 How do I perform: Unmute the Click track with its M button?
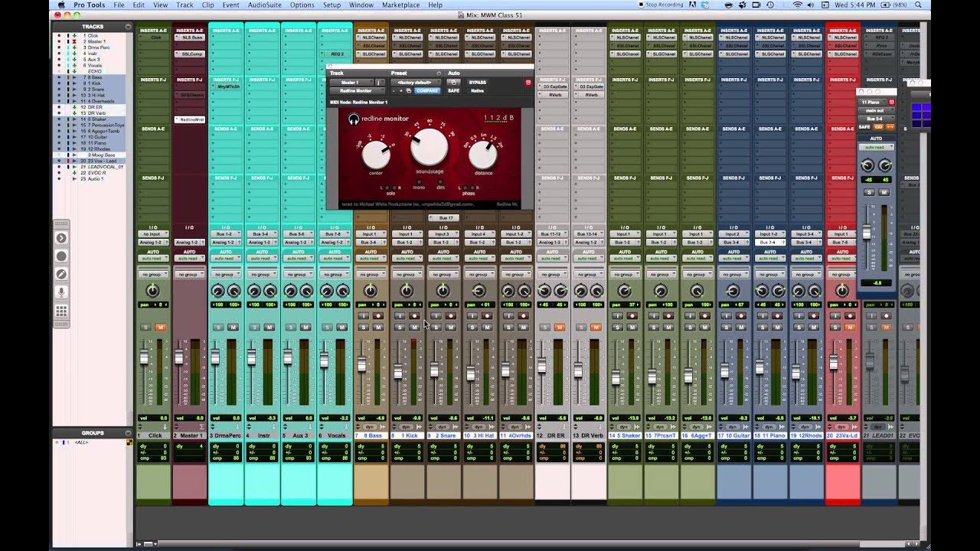161,327
